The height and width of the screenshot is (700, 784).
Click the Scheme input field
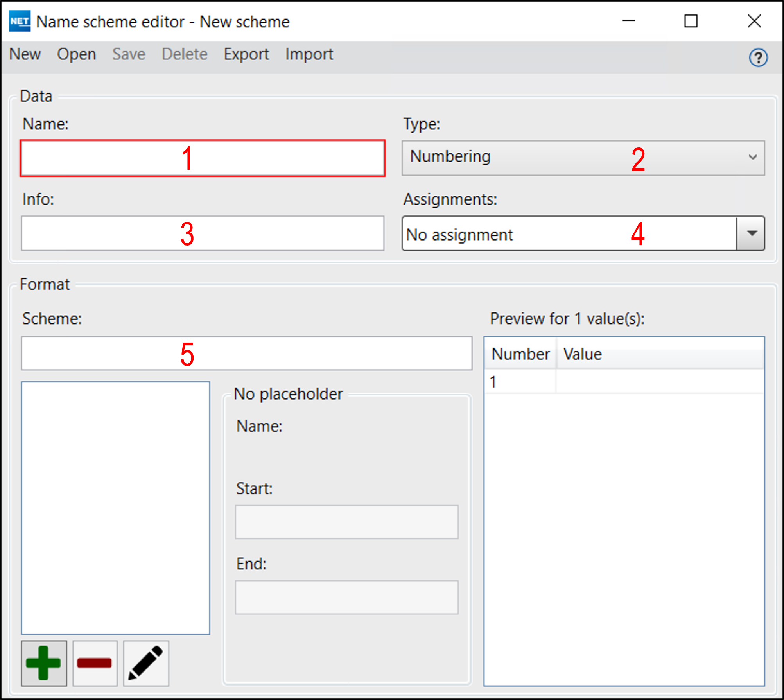246,353
